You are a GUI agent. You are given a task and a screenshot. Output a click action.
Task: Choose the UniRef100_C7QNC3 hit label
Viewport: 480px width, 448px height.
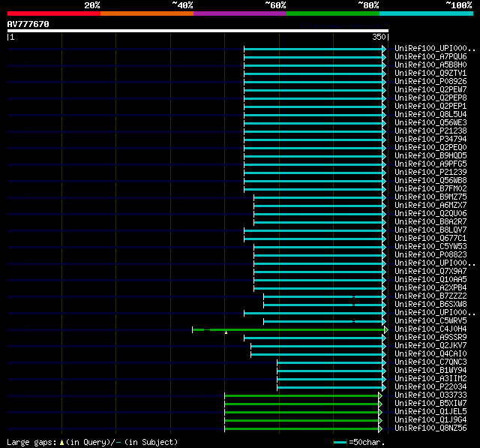point(430,362)
